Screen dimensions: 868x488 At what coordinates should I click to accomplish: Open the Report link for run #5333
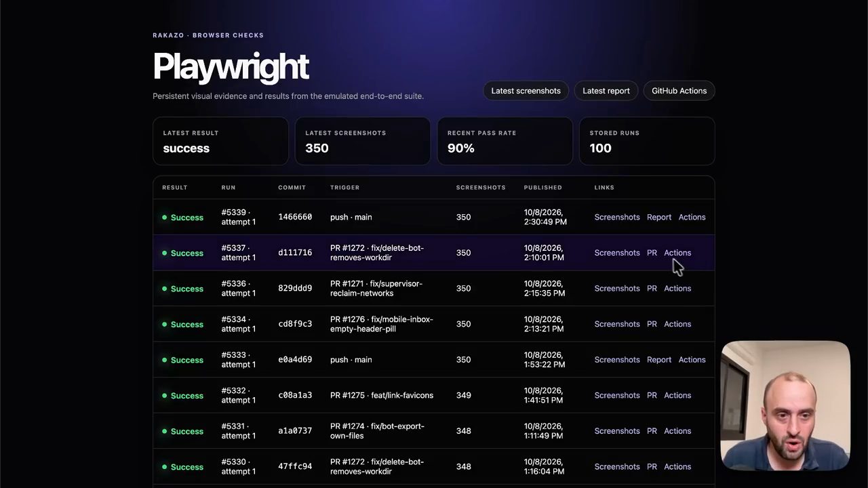point(659,360)
